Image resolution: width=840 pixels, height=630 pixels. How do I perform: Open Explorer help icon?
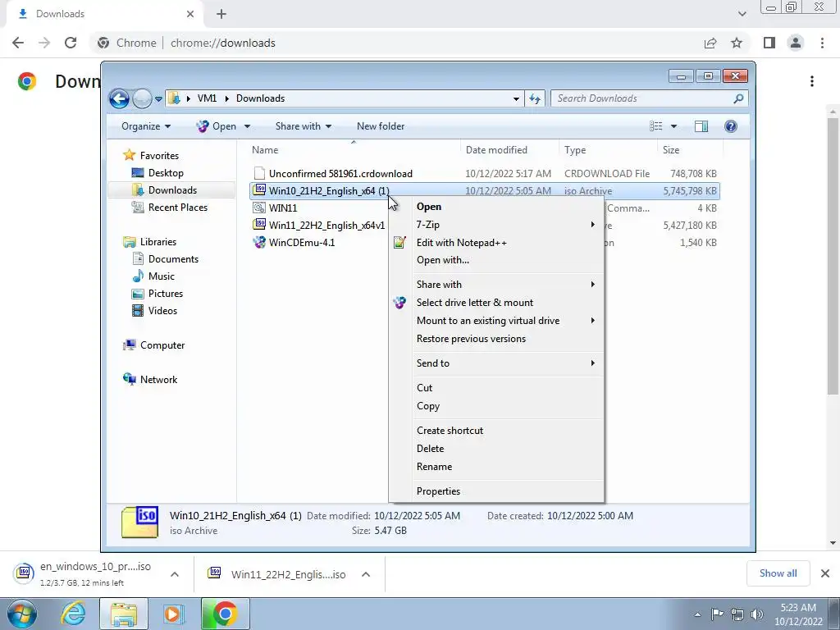pyautogui.click(x=731, y=126)
